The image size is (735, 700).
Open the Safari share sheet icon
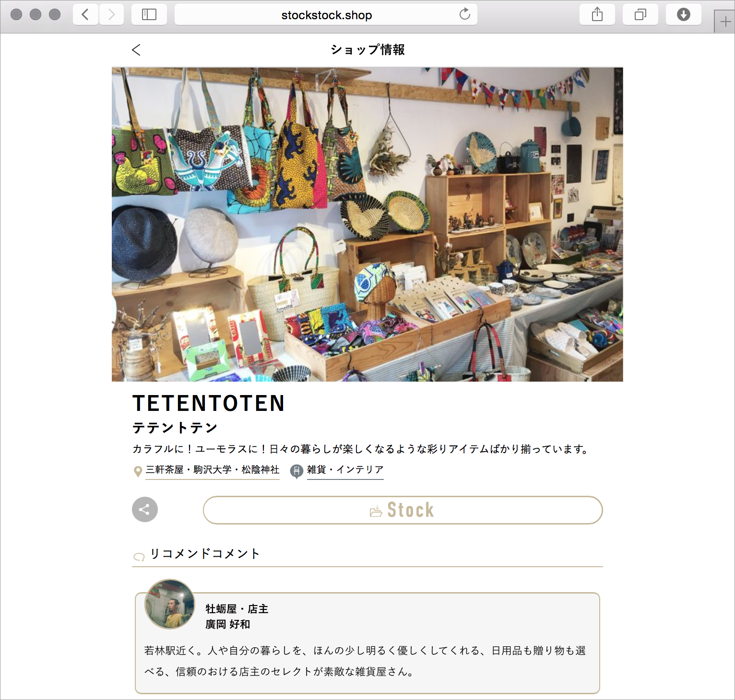point(597,14)
